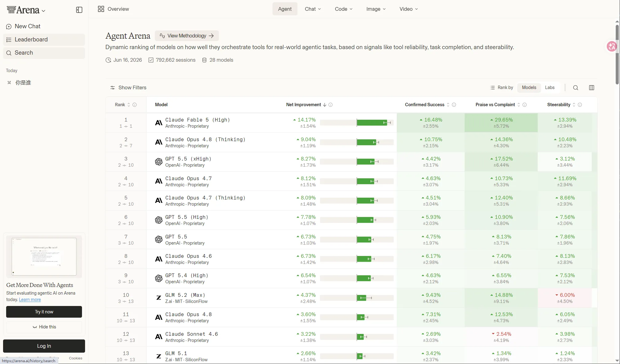Viewport: 620px width, 364px height.
Task: Follow the Learn more link
Action: click(x=30, y=300)
